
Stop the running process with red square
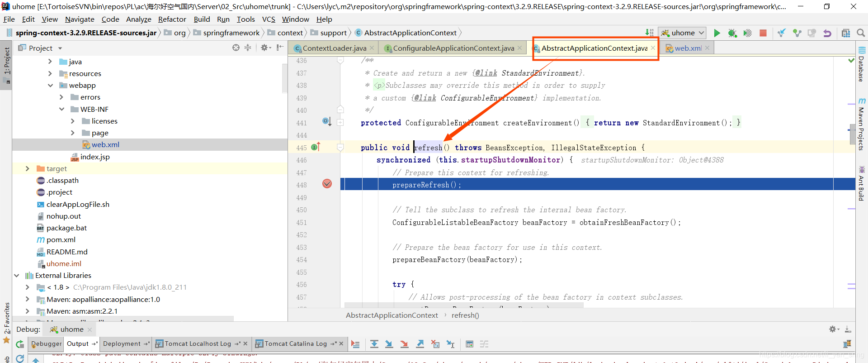click(763, 33)
